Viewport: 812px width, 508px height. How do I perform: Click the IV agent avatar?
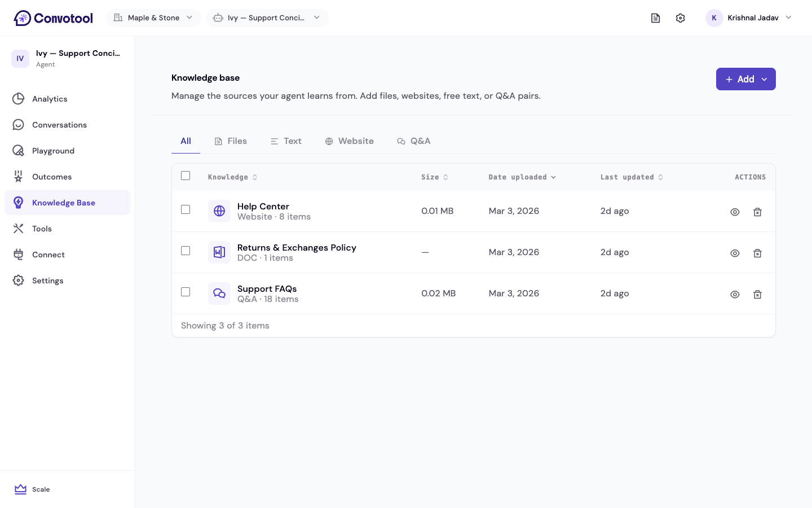tap(20, 59)
